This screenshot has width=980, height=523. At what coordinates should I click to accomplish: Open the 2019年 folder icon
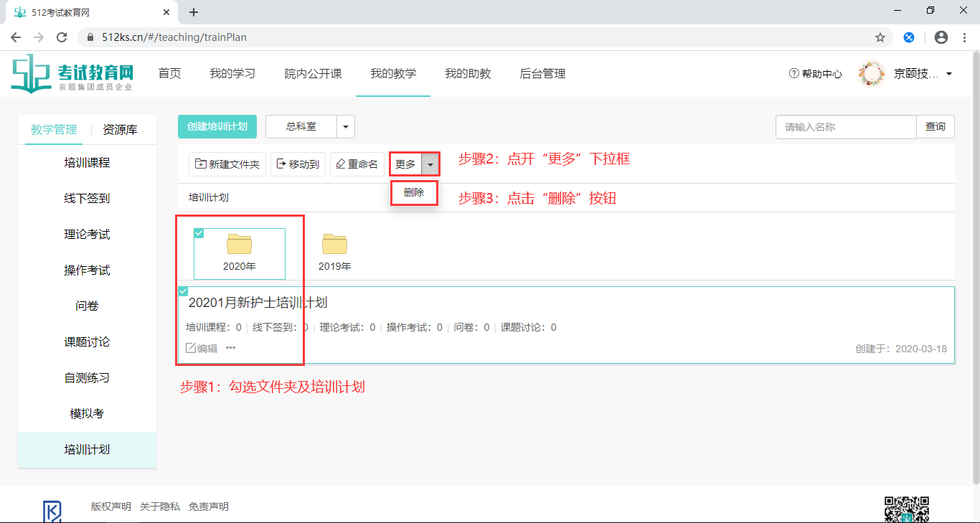pyautogui.click(x=334, y=244)
